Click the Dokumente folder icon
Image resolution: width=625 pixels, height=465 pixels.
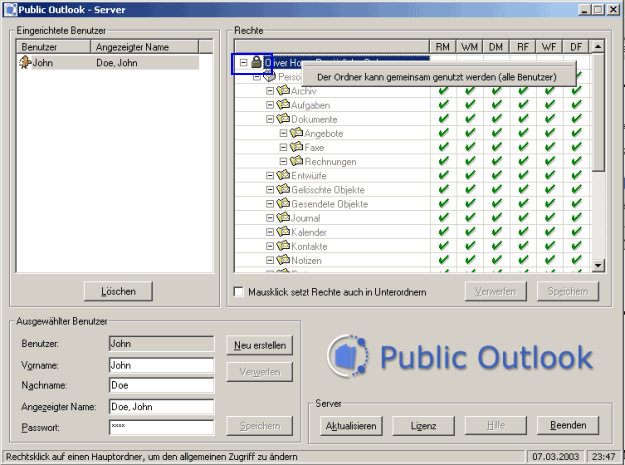(x=283, y=119)
